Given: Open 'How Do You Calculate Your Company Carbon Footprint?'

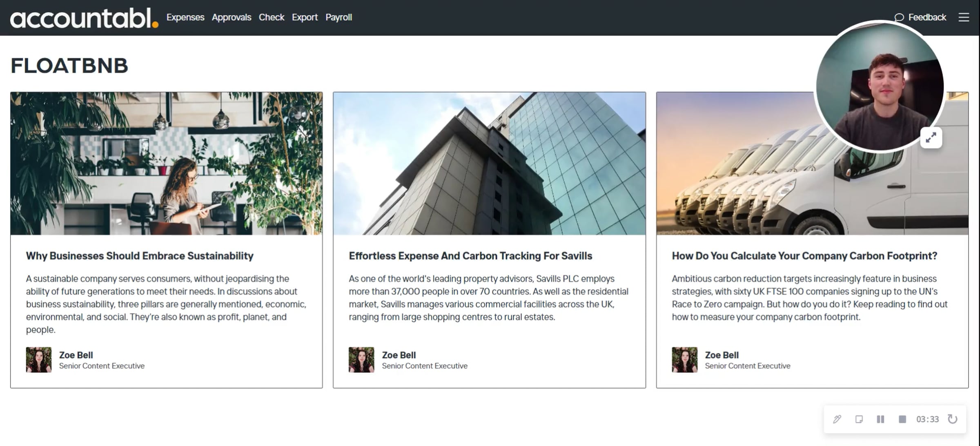Looking at the screenshot, I should pos(804,256).
